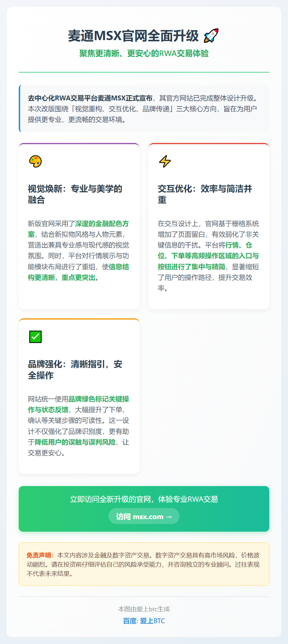Click the rocket emoji in the title
The height and width of the screenshot is (644, 288).
click(x=211, y=36)
